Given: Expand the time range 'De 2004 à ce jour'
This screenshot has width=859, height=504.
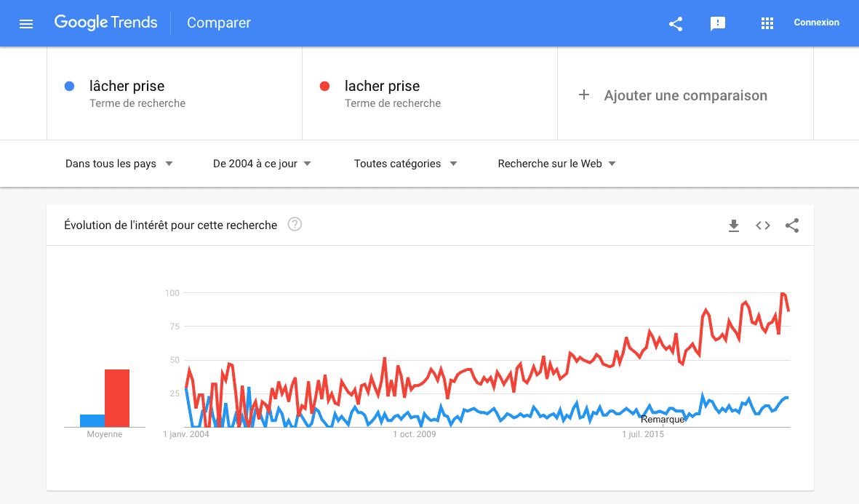Looking at the screenshot, I should (260, 164).
